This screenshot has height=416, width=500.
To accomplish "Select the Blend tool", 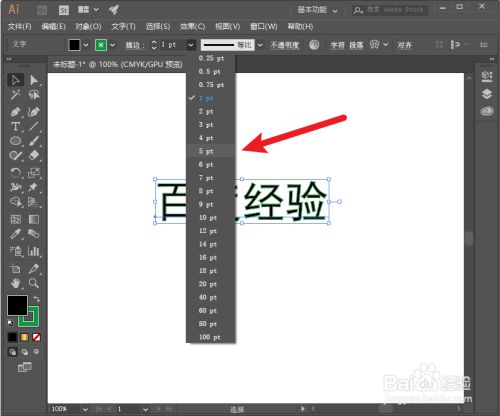I will 34,234.
